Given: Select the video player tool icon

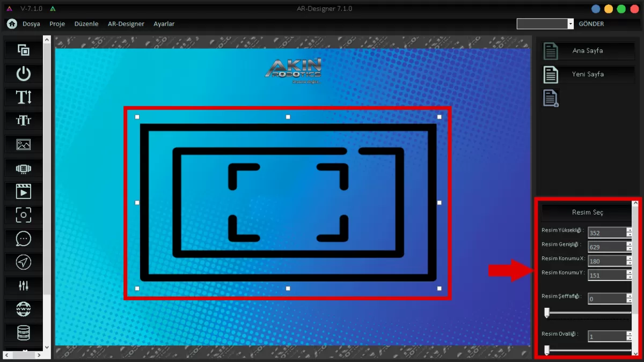Looking at the screenshot, I should point(24,191).
